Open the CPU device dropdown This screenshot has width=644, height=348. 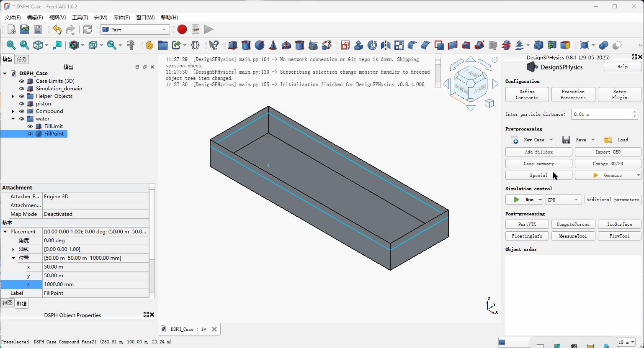563,200
